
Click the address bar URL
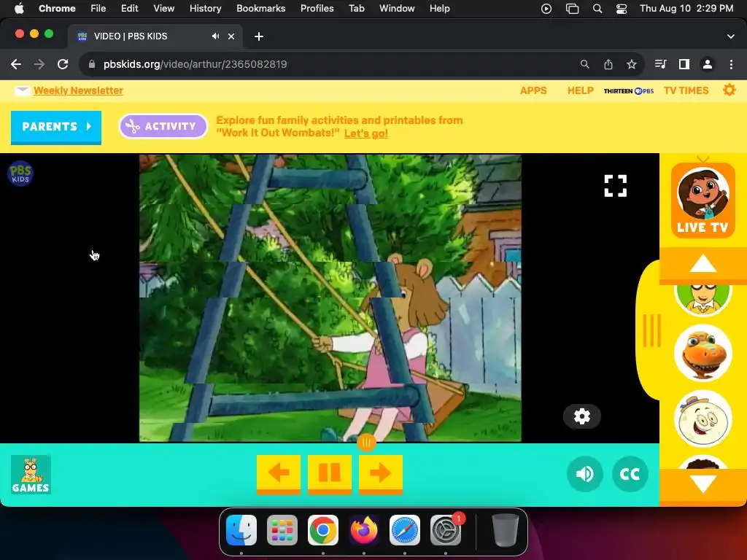coord(195,64)
